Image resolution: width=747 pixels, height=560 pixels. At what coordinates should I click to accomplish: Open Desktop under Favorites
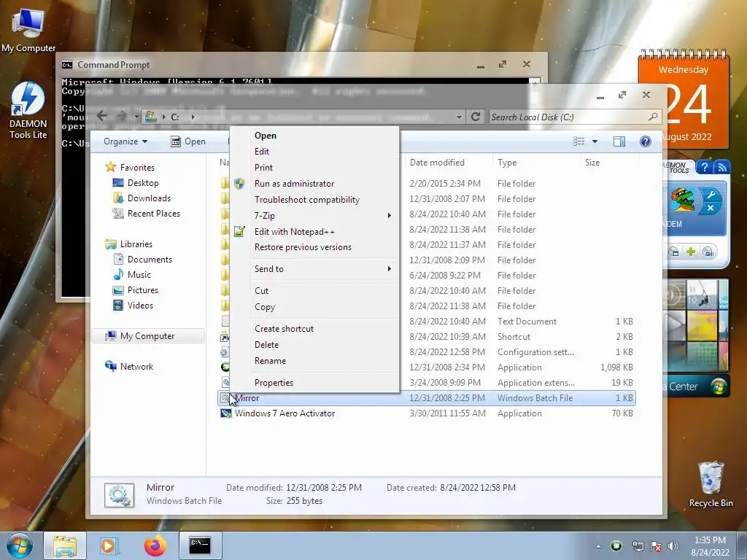pos(136,183)
